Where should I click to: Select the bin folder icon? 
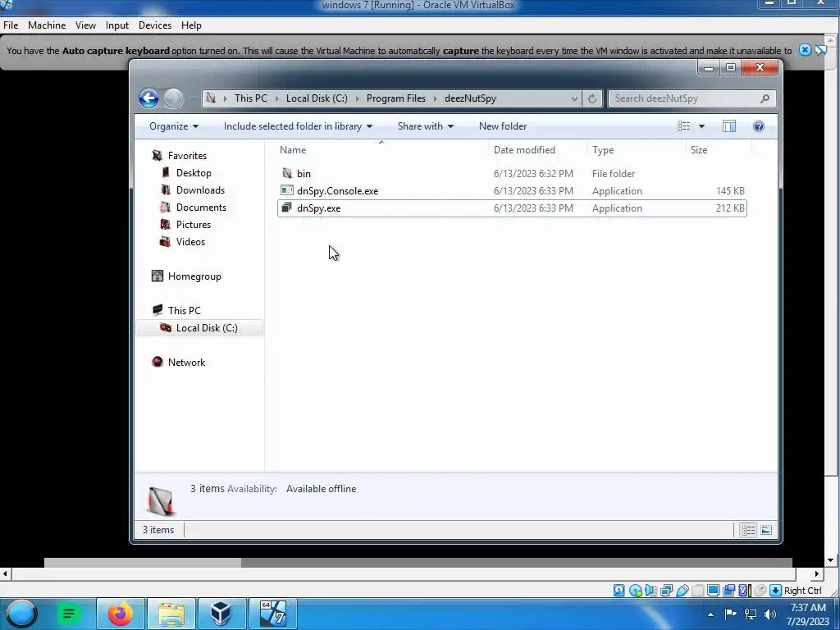(x=287, y=173)
